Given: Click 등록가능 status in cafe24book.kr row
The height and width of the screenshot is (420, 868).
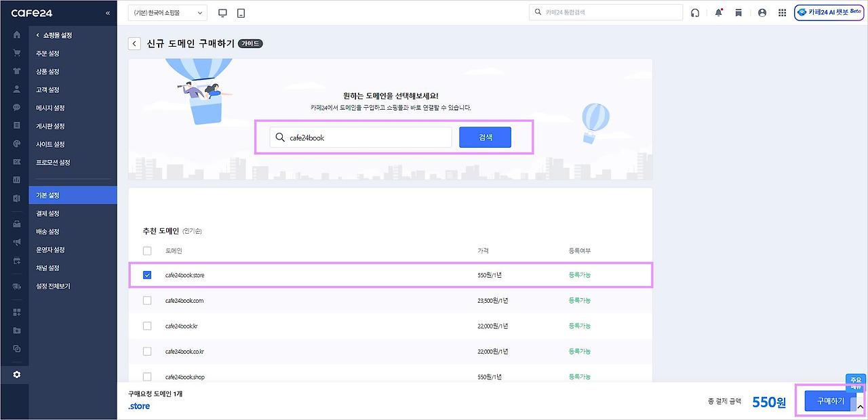Looking at the screenshot, I should (x=580, y=326).
